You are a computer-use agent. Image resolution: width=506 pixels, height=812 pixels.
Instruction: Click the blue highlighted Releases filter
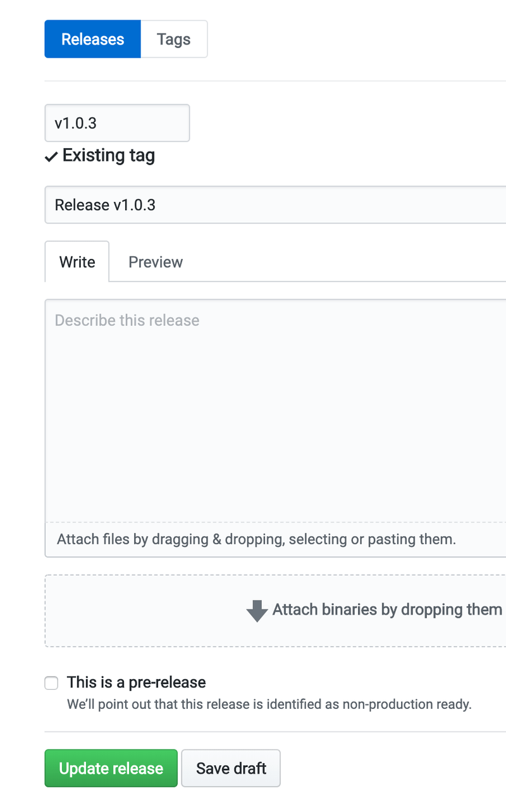tap(92, 39)
